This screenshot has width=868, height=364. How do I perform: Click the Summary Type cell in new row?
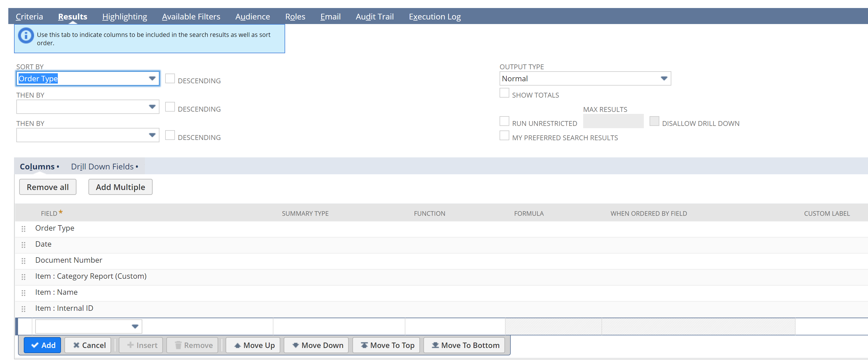click(x=339, y=326)
